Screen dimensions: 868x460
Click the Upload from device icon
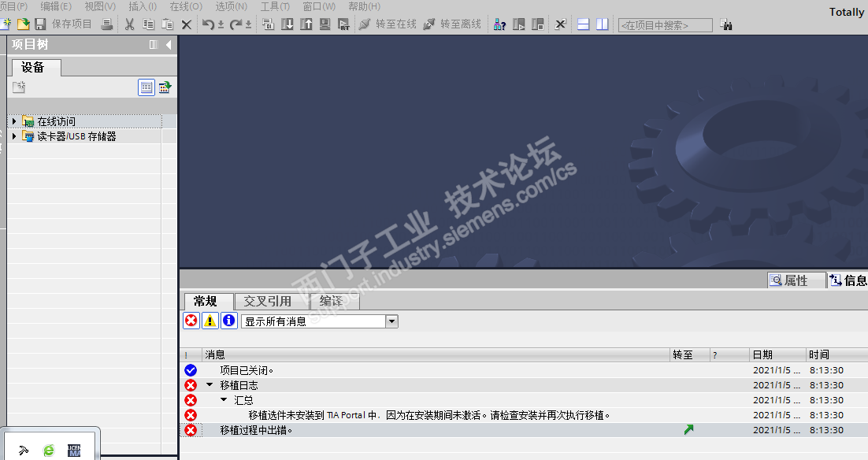(306, 24)
